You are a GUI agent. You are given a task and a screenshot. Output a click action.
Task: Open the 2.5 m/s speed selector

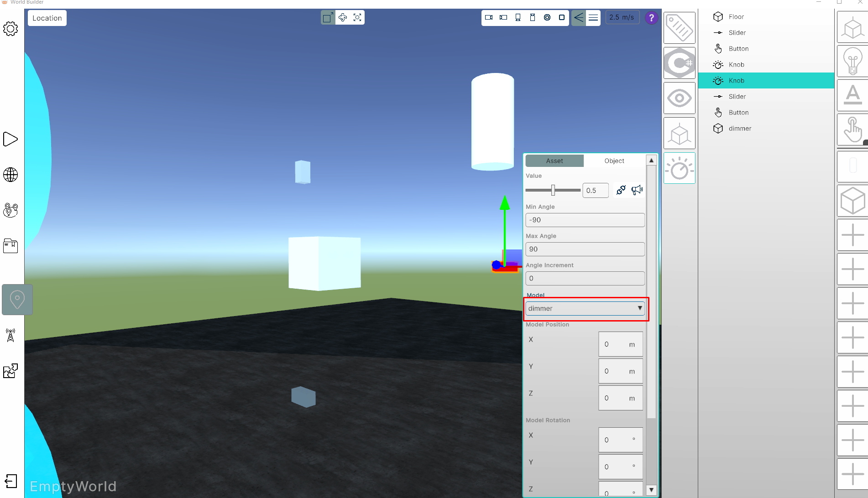(x=622, y=17)
